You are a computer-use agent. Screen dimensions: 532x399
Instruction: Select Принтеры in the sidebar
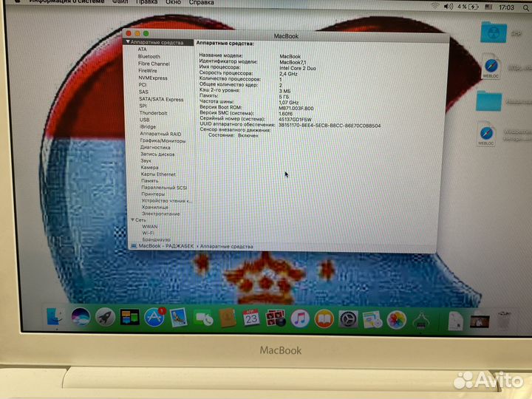pyautogui.click(x=153, y=194)
